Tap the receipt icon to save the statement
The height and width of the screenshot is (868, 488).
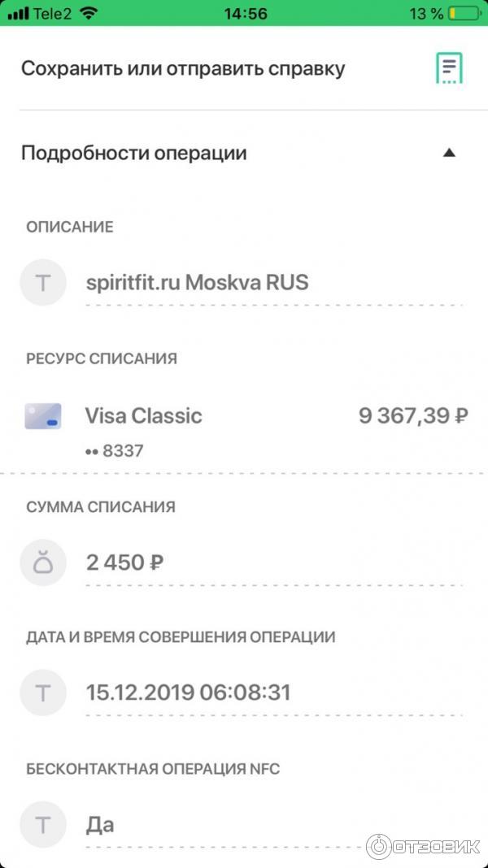[449, 68]
